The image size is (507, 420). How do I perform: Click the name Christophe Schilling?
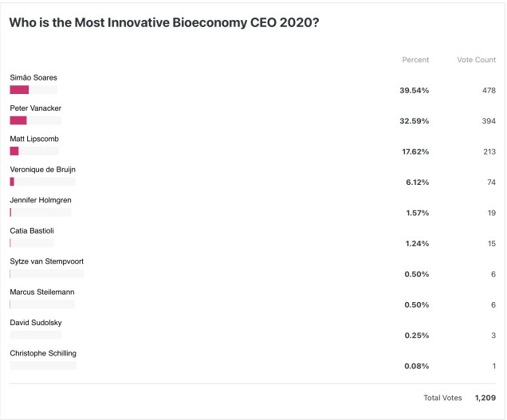[x=43, y=353]
